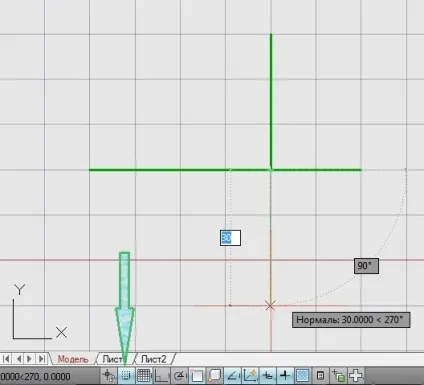Switch to the Лист1 layout tab
This screenshot has height=385, width=424.
(115, 359)
